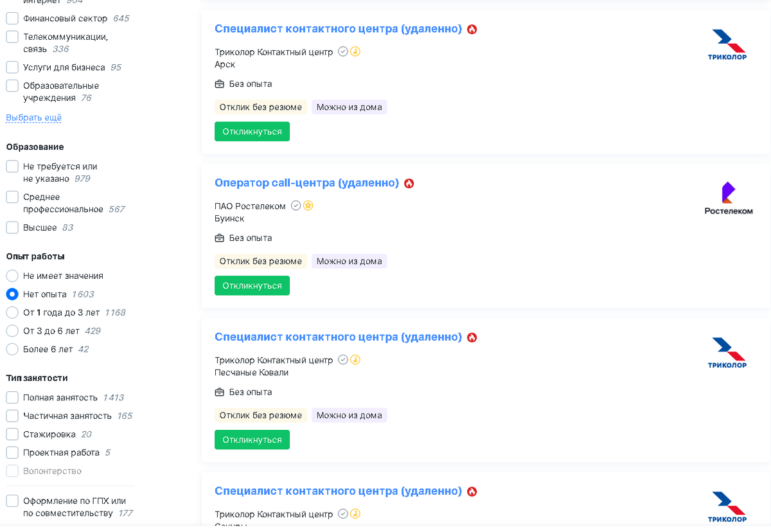
Task: Open the bottom-most Специалист контактного центра title
Action: pos(338,492)
